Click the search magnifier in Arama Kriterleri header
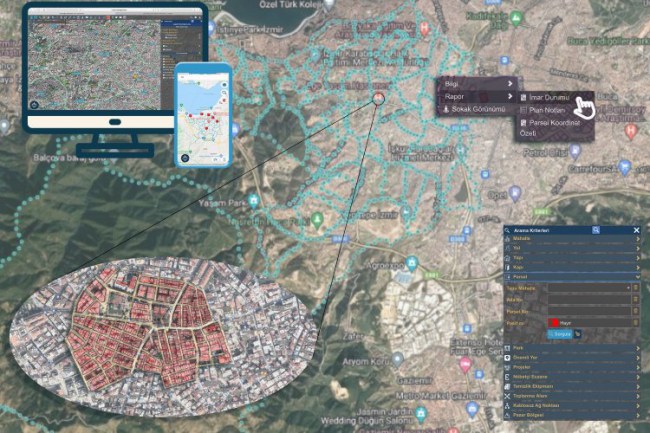The height and width of the screenshot is (433, 650). click(x=595, y=230)
